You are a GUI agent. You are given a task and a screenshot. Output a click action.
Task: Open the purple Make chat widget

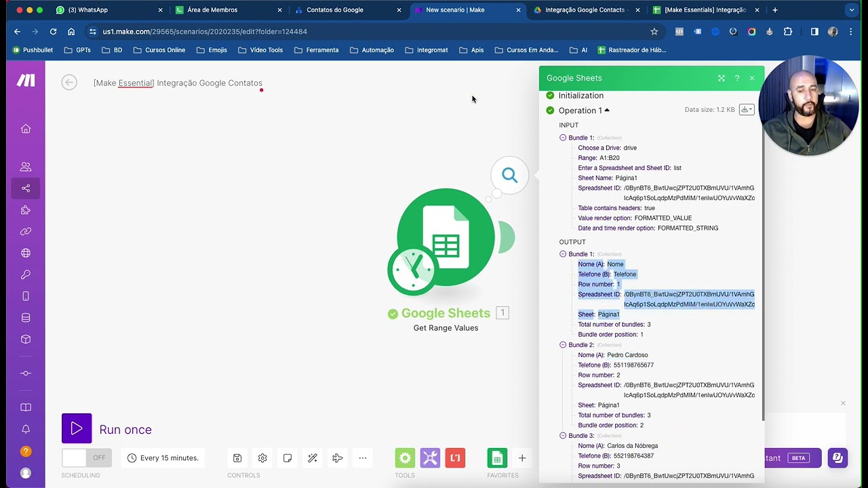(x=837, y=458)
